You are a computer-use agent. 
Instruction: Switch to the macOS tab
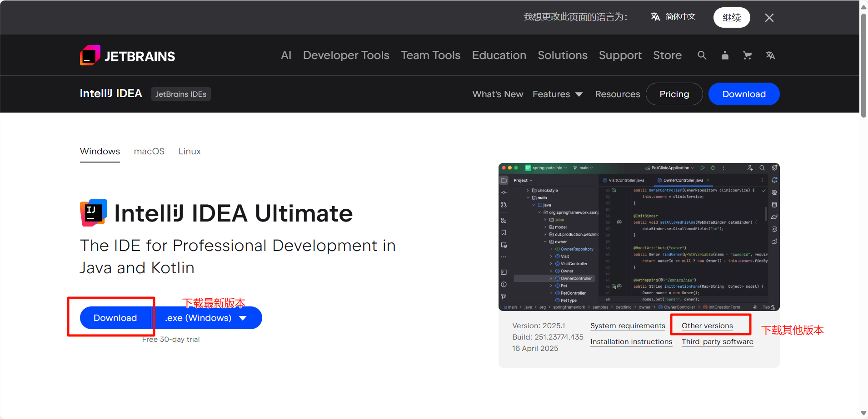(x=149, y=151)
